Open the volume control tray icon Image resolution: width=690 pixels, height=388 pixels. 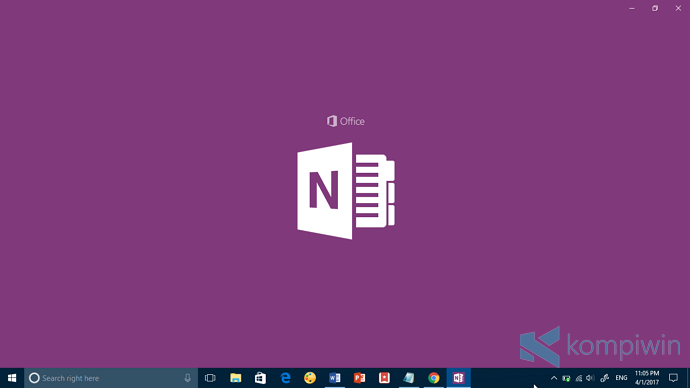coord(591,378)
